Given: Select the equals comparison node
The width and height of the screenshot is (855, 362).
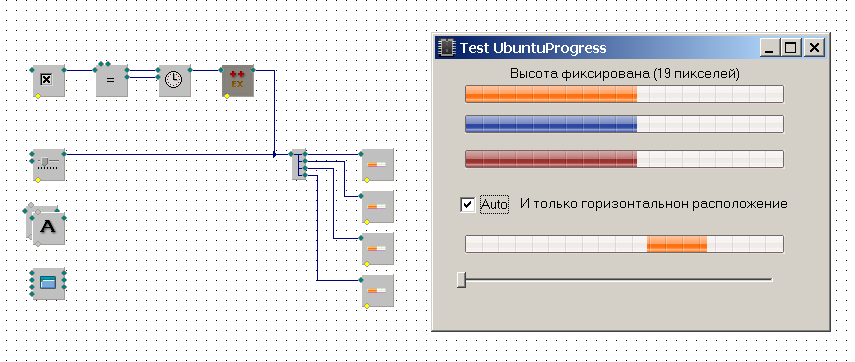Looking at the screenshot, I should pyautogui.click(x=112, y=81).
